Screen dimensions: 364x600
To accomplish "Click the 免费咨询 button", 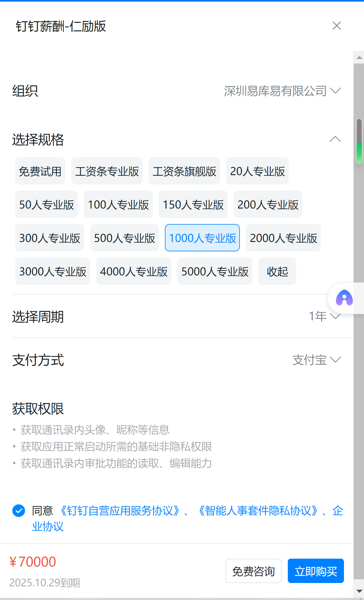I will point(253,571).
